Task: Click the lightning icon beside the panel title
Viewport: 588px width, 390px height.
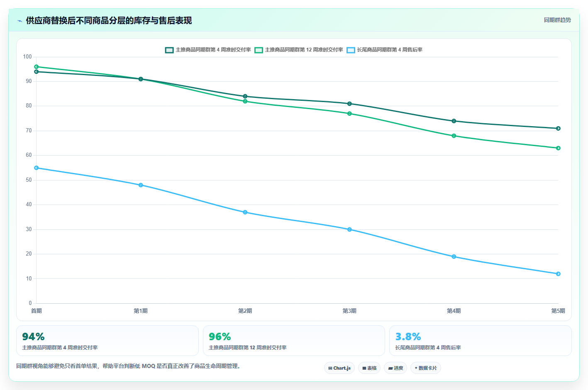Action: (20, 21)
